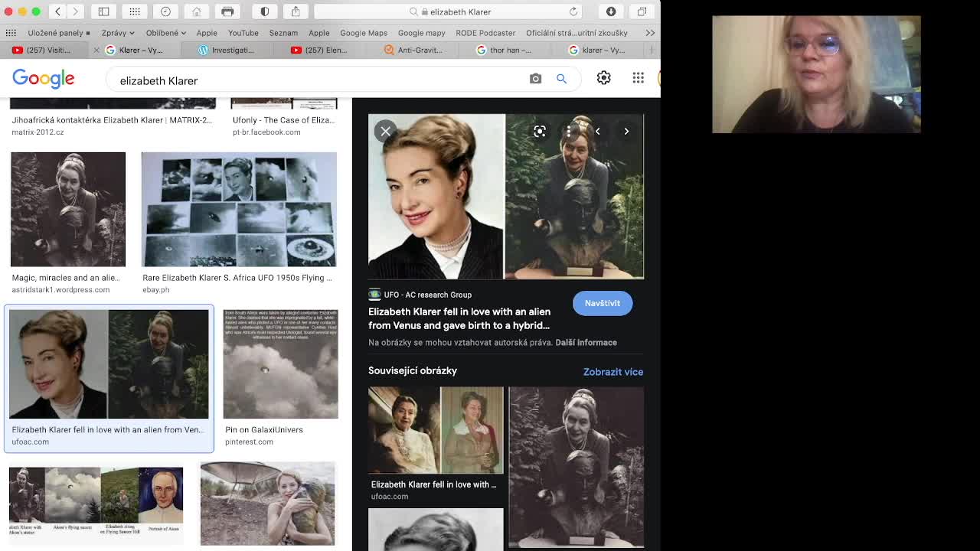Click the pt-br.facebook.com source text
Image resolution: width=980 pixels, height=551 pixels.
266,132
